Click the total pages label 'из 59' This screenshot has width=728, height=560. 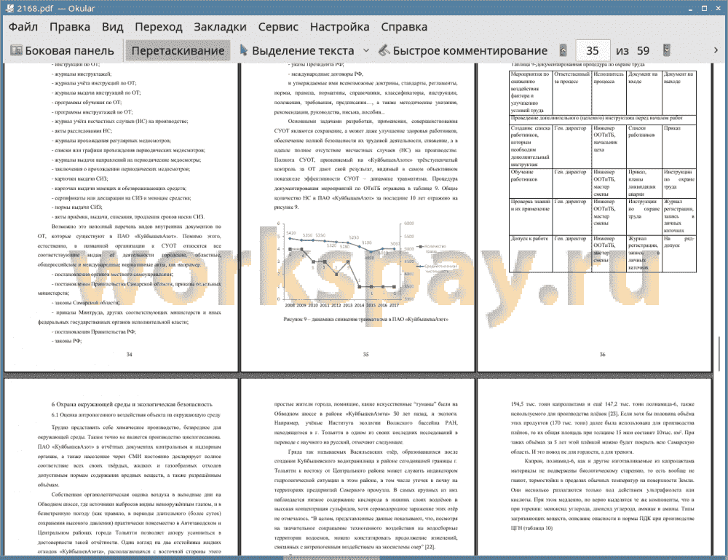(633, 51)
